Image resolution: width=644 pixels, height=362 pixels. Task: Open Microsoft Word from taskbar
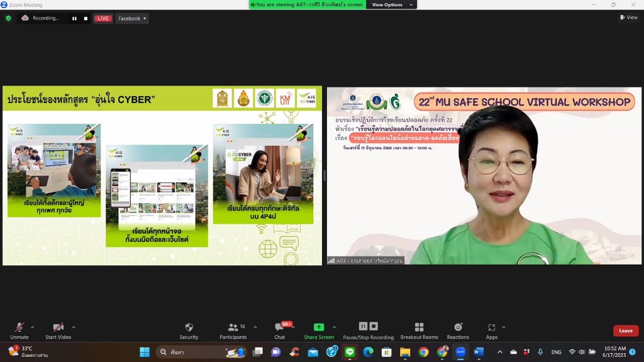point(479,352)
